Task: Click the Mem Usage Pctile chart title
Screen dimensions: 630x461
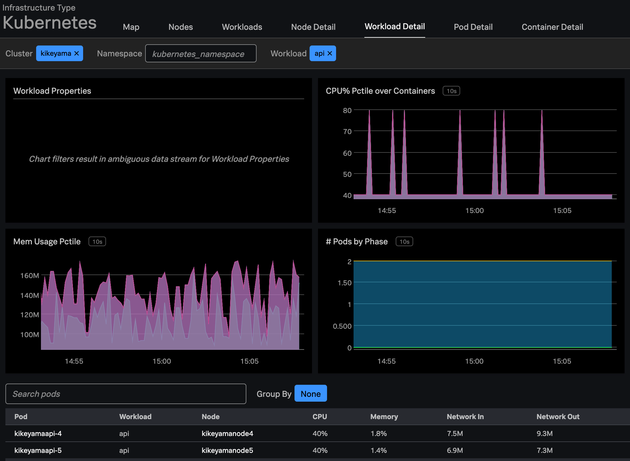Action: point(47,242)
